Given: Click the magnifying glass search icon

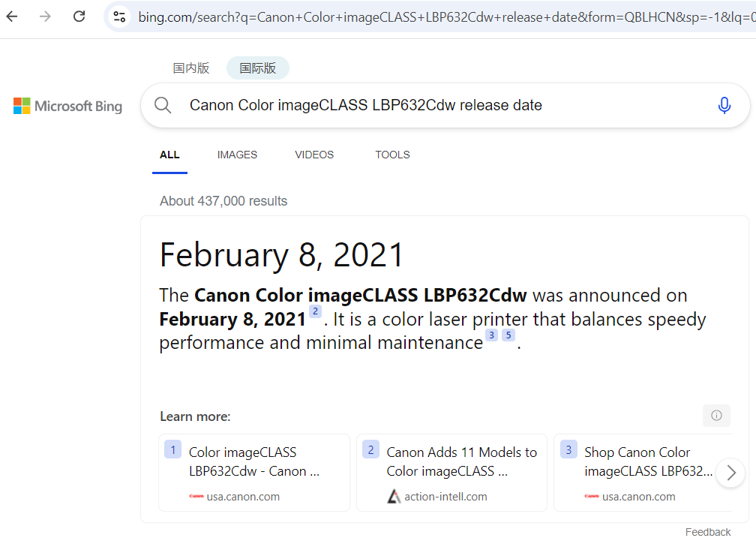Looking at the screenshot, I should tap(163, 105).
